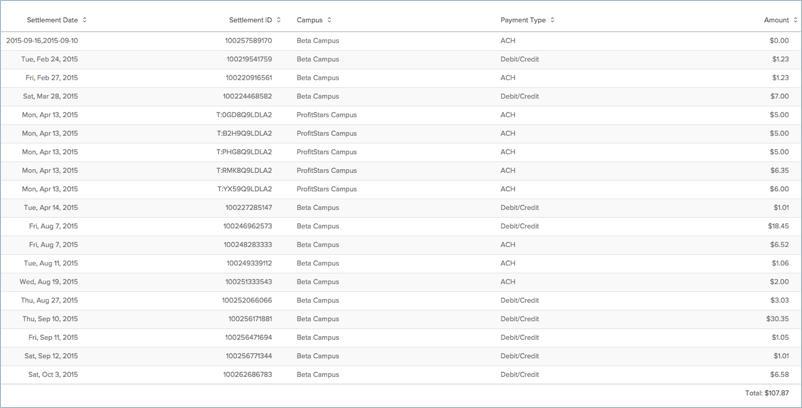Click sort icon beside Settlement ID header
The image size is (802, 408).
pyautogui.click(x=279, y=20)
